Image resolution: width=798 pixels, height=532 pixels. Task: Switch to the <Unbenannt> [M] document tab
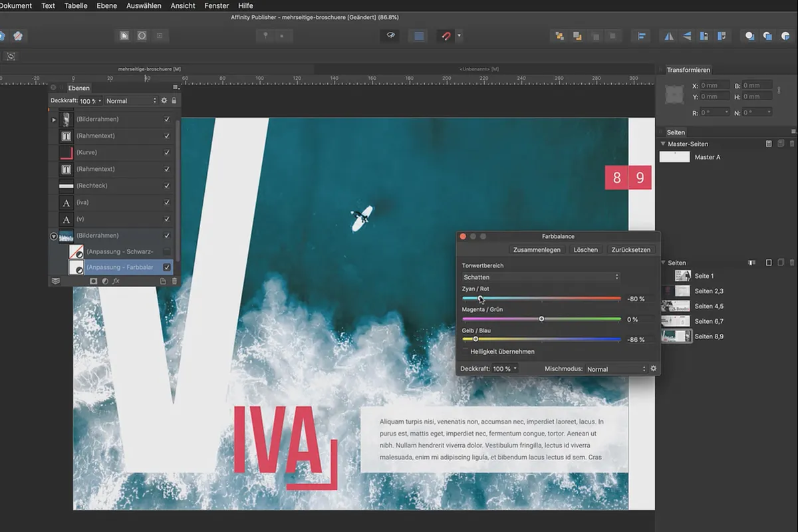pyautogui.click(x=479, y=69)
